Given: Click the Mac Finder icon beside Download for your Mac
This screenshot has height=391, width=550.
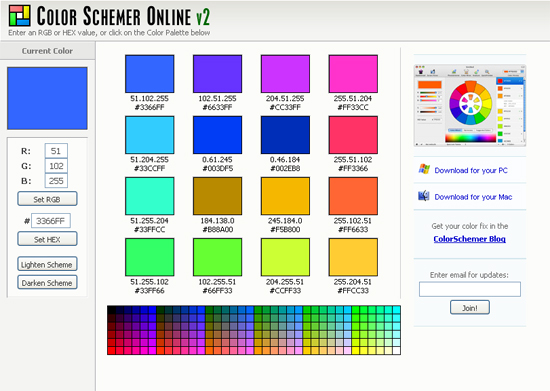Looking at the screenshot, I should click(424, 196).
